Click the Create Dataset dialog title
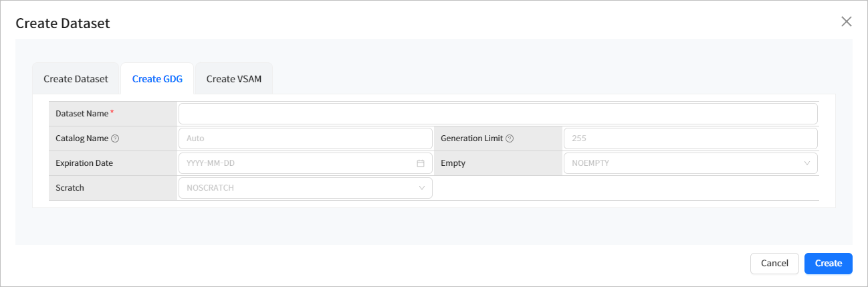Screen dimensions: 868x287 (62, 23)
